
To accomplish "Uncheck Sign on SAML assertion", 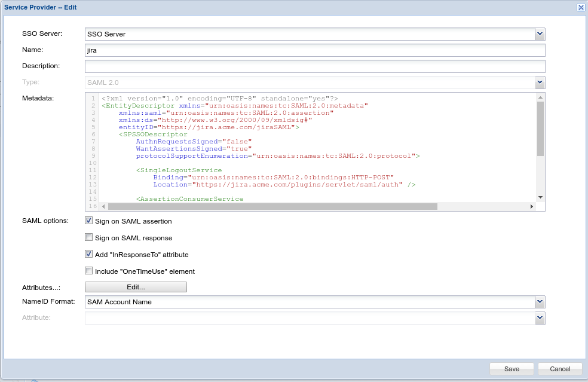I will coord(89,221).
